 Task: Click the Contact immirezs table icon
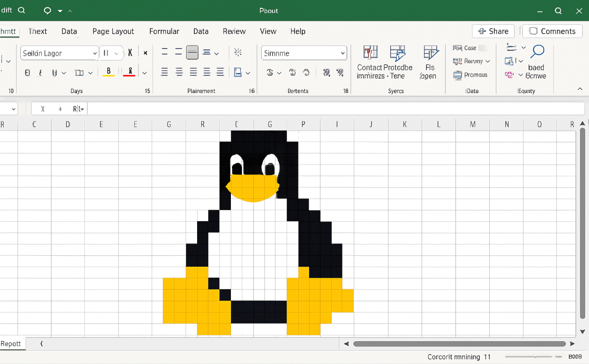pos(370,53)
